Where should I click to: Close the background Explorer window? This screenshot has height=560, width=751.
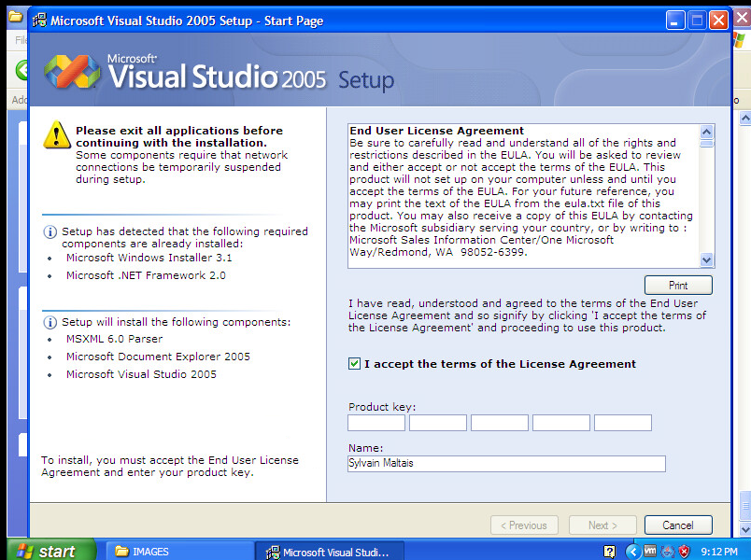click(743, 18)
